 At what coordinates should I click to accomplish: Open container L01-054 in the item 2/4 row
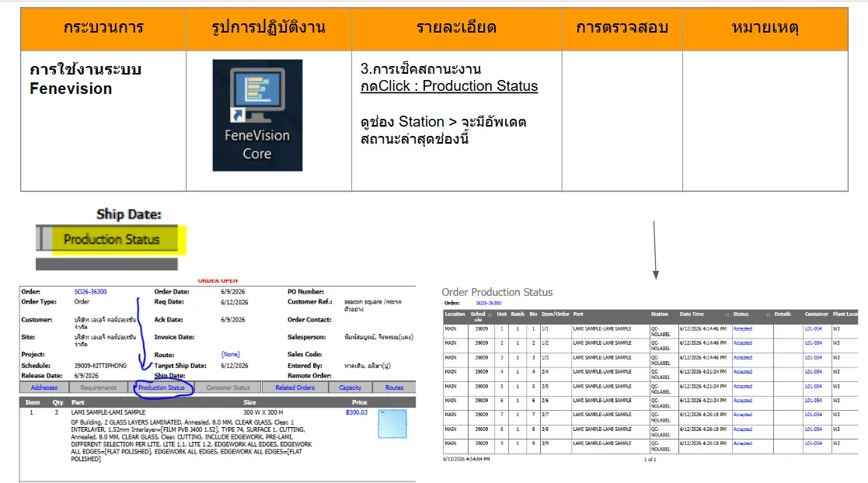point(813,372)
